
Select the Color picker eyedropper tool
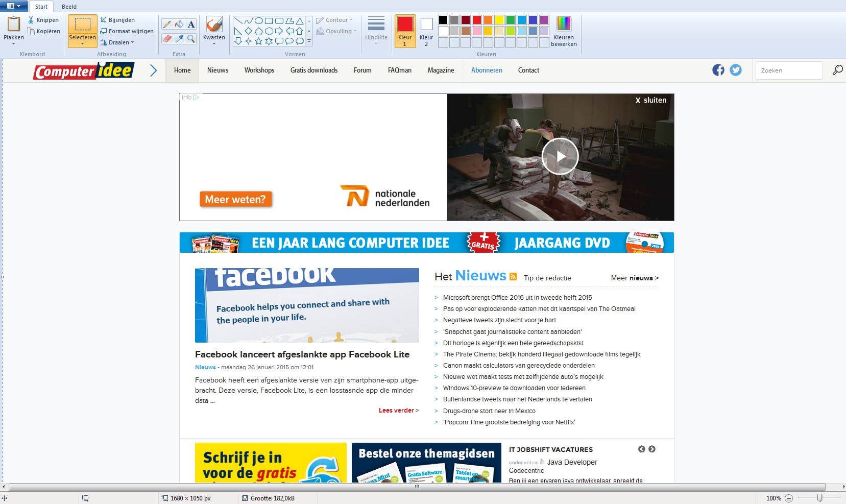[x=179, y=38]
